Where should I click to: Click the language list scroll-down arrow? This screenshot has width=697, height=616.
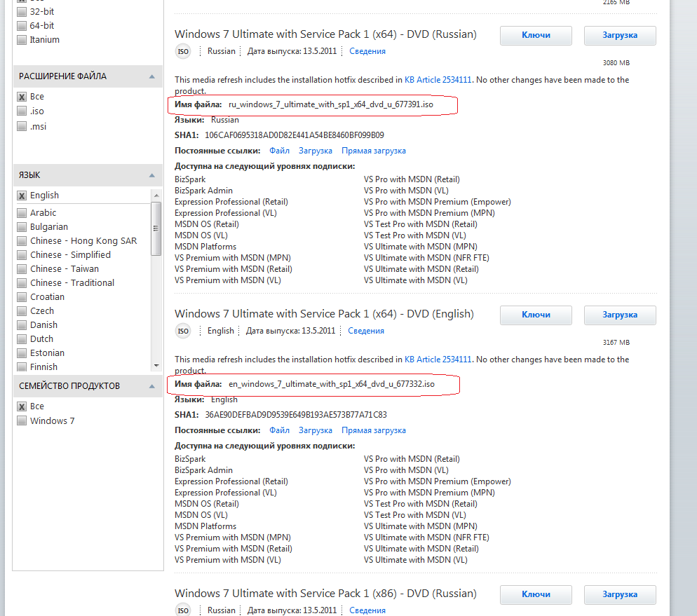coord(156,366)
